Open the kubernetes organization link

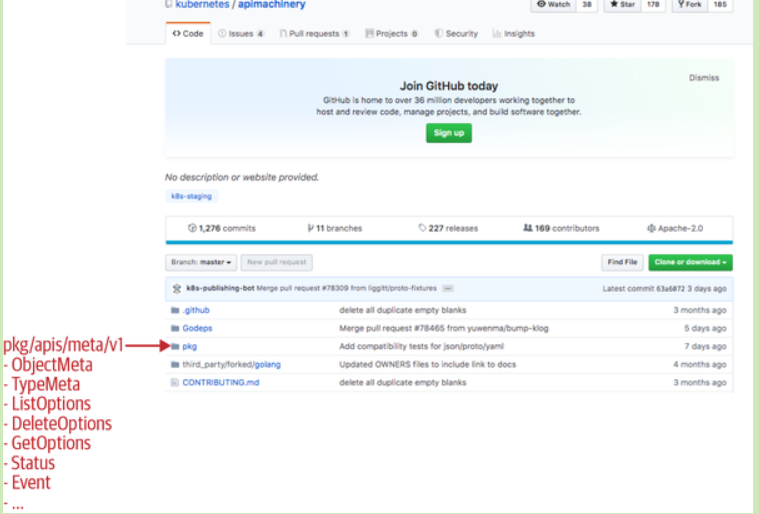point(202,4)
